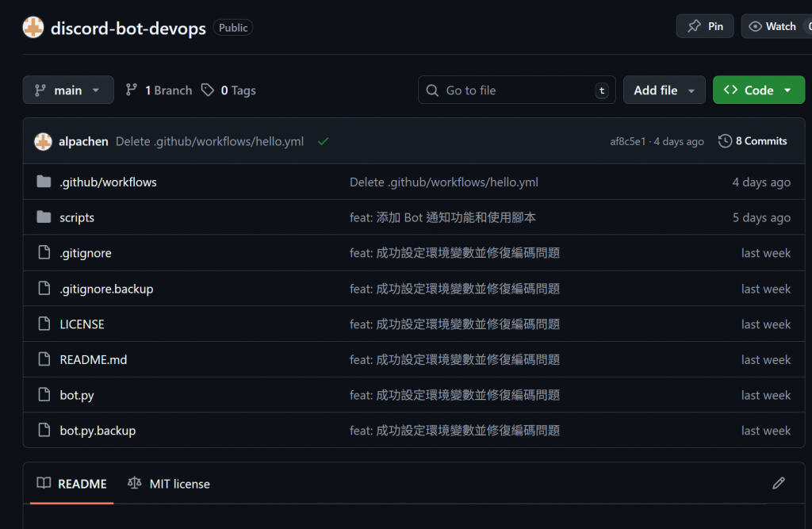Click the file icon beside LICENSE
The width and height of the screenshot is (812, 529).
pyautogui.click(x=44, y=324)
